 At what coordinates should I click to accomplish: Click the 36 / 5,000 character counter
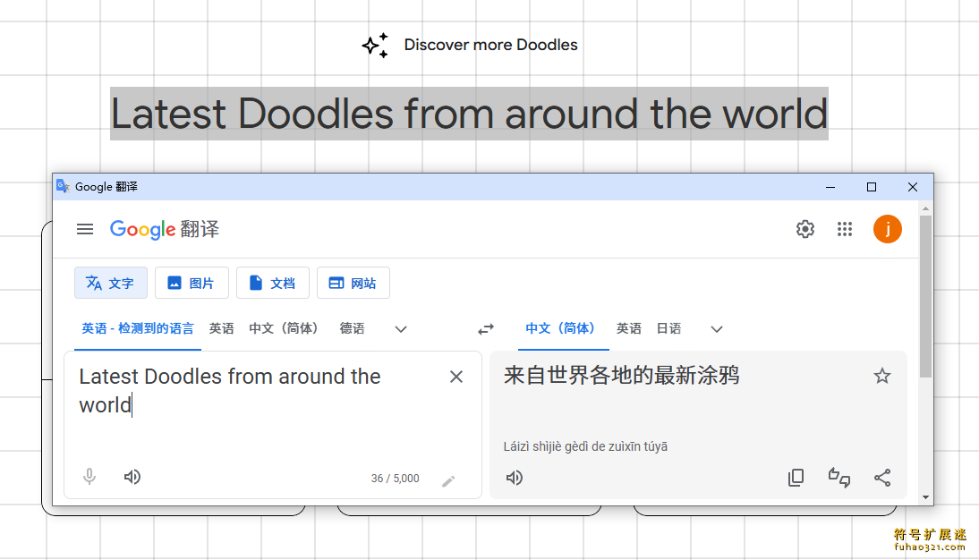click(x=396, y=479)
